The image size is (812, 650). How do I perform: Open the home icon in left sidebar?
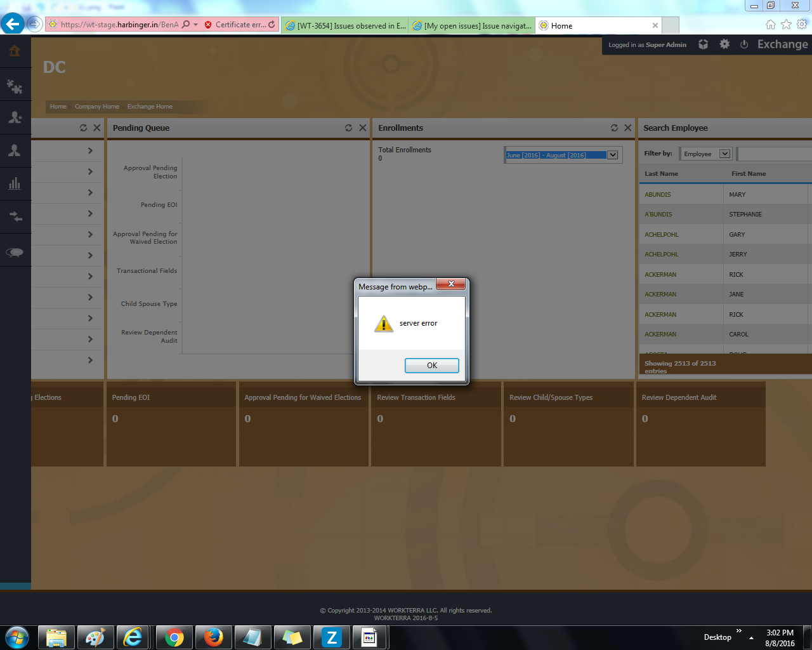(x=15, y=51)
